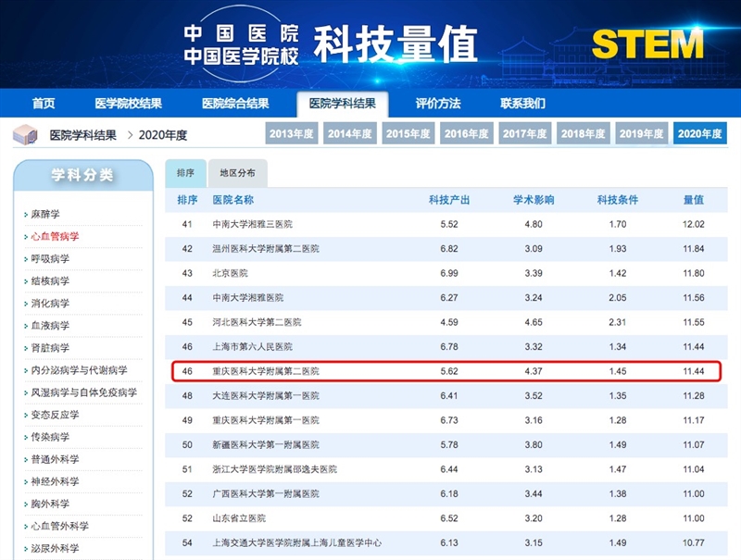This screenshot has width=741, height=560.
Task: Select the 评价方法 navigation item
Action: [438, 104]
